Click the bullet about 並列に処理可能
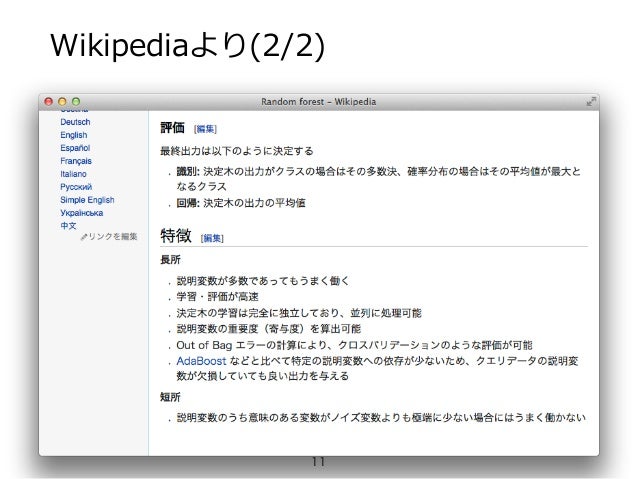 [x=299, y=313]
